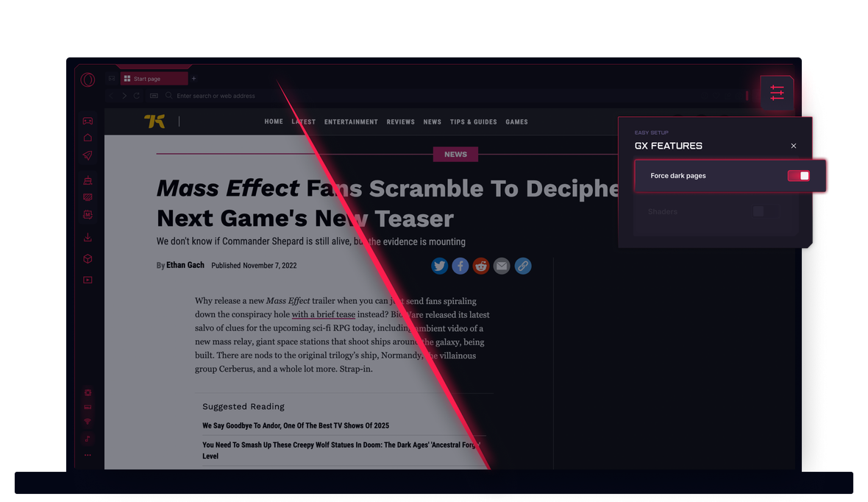Open the cube Extensions icon in sidebar

tap(88, 259)
